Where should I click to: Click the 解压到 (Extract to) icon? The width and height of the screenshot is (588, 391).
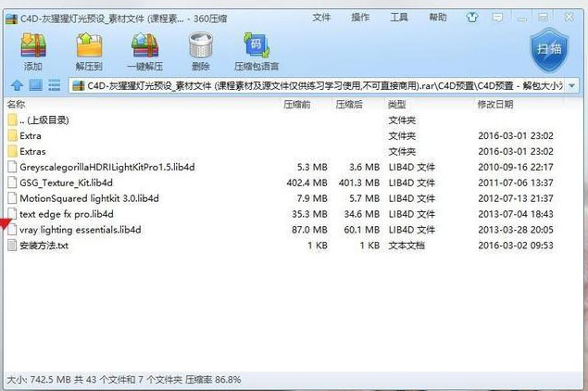(89, 45)
